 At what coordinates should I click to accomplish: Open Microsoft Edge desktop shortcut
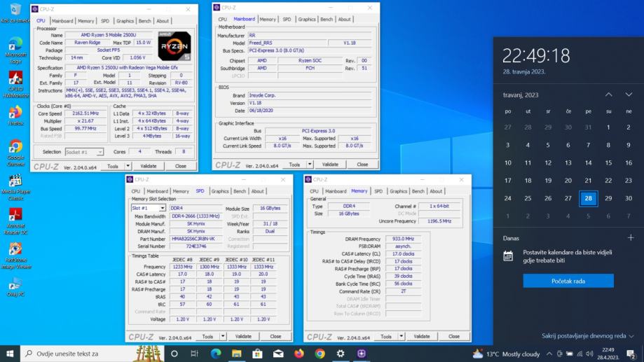click(15, 46)
